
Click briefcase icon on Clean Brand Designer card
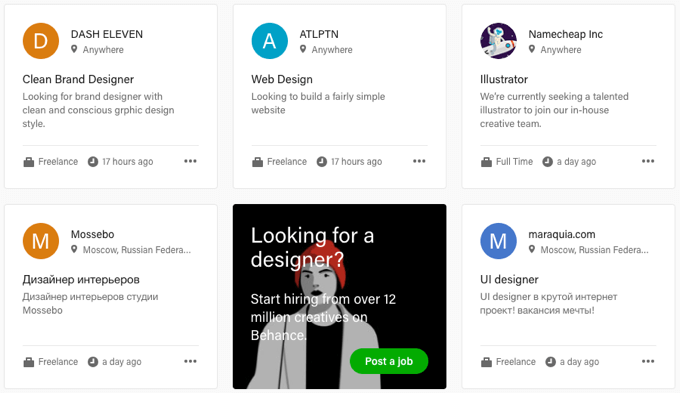[x=29, y=162]
